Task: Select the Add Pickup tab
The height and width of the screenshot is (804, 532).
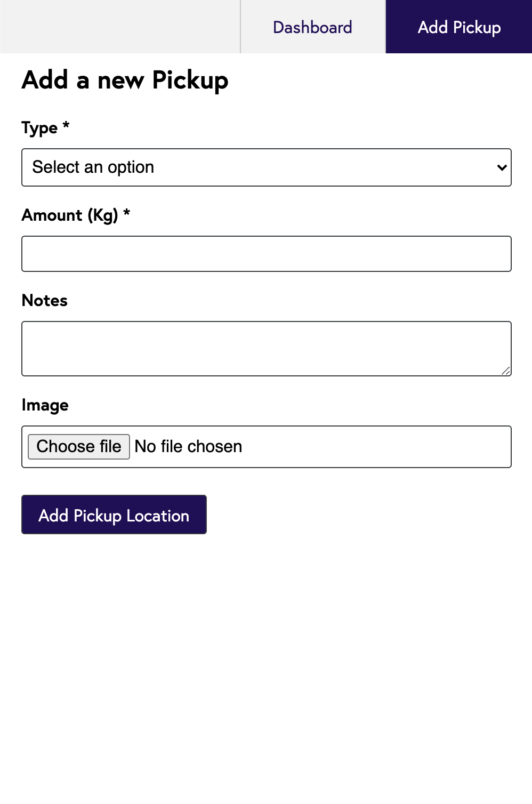Action: click(x=459, y=27)
